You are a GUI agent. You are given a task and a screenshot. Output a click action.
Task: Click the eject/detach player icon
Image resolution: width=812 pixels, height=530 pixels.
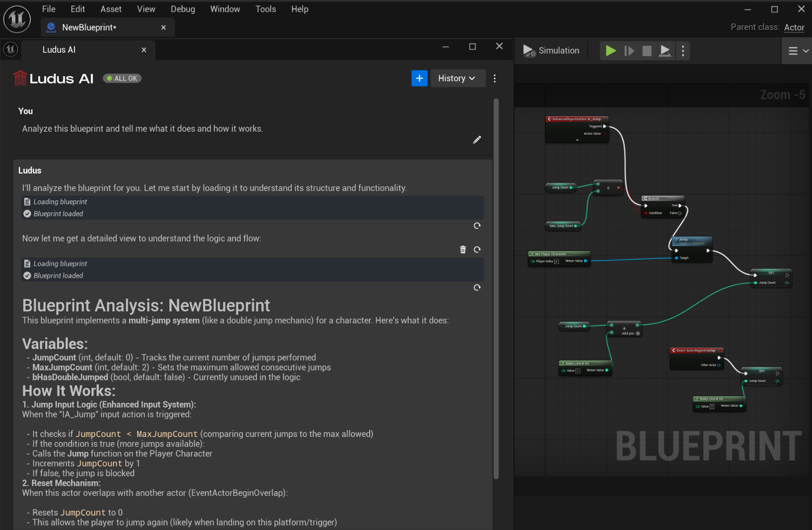[665, 50]
